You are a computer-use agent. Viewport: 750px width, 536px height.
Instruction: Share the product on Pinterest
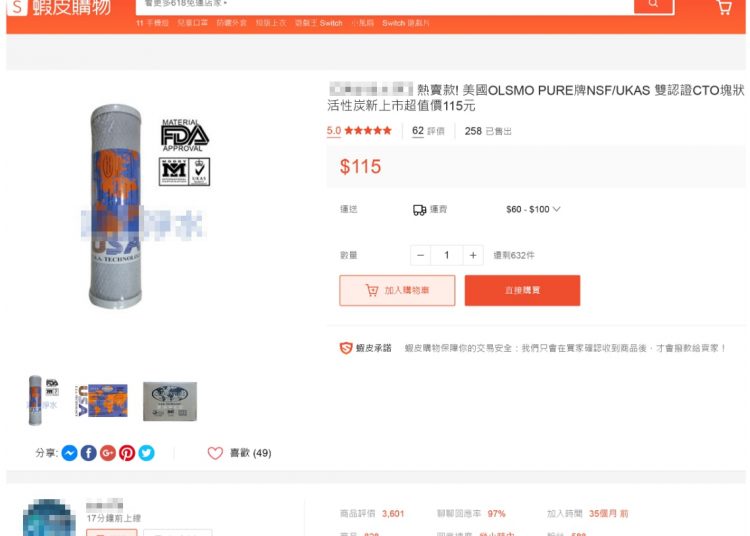[127, 453]
